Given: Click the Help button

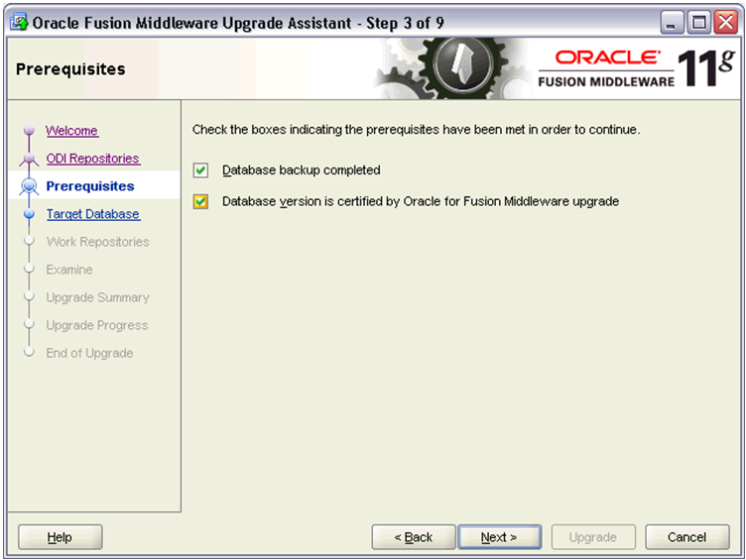Looking at the screenshot, I should click(60, 537).
